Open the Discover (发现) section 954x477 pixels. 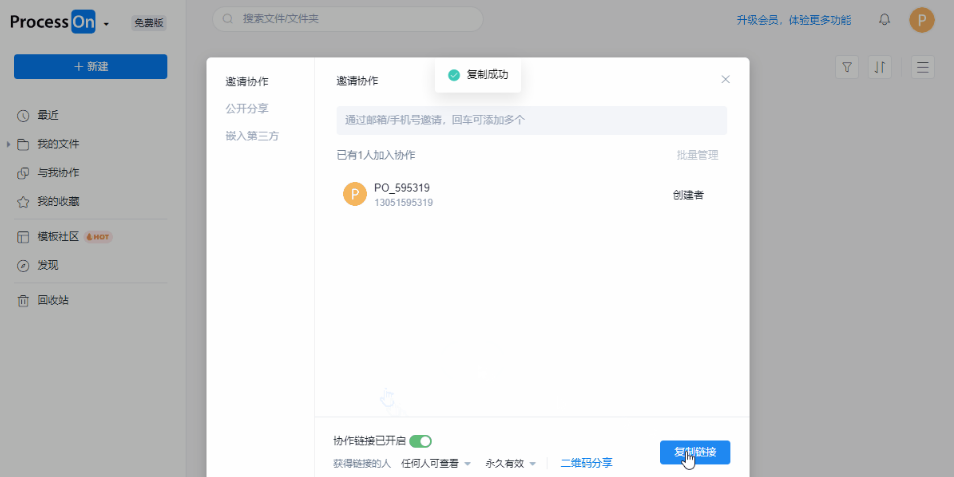(48, 265)
